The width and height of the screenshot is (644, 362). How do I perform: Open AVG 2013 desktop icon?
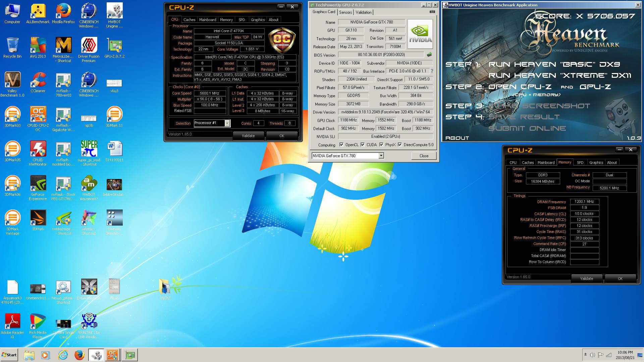(38, 48)
